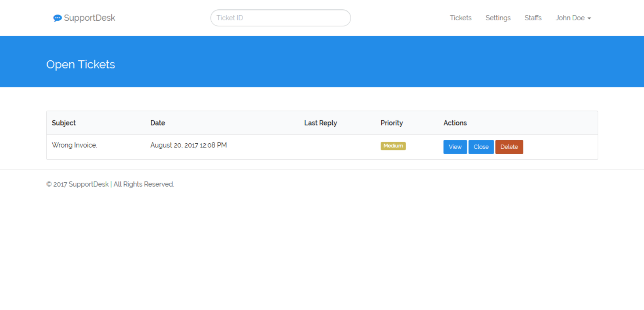Click the Open Tickets page heading
Viewport: 644px width, 310px height.
pyautogui.click(x=80, y=65)
